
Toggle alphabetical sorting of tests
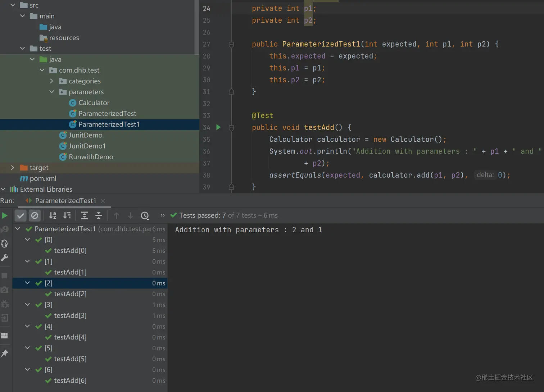53,215
